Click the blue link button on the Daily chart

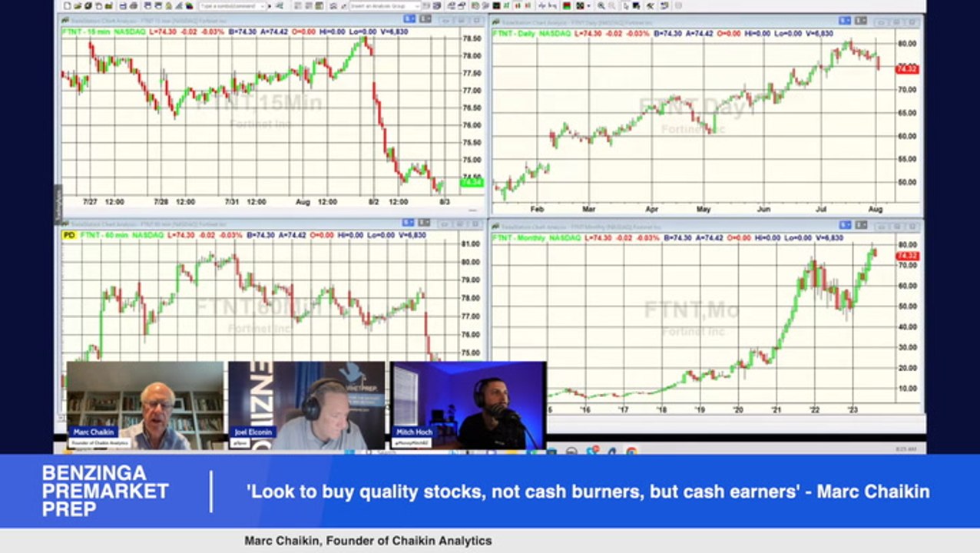(x=846, y=21)
